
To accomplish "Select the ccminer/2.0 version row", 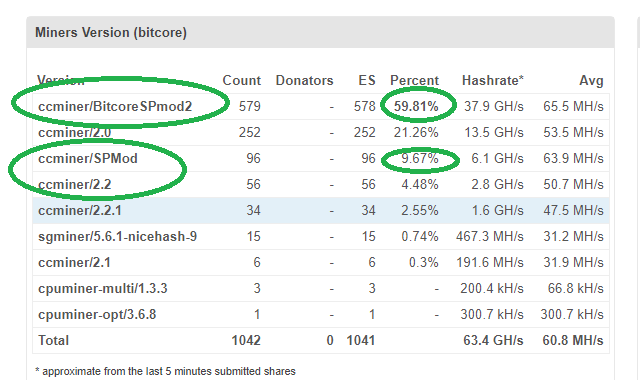I will tap(321, 133).
